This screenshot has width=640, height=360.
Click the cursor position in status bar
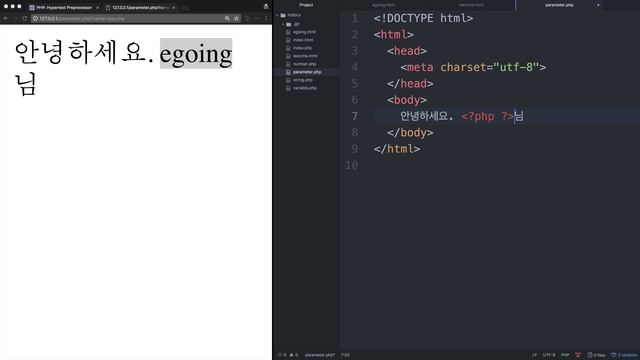[x=345, y=355]
